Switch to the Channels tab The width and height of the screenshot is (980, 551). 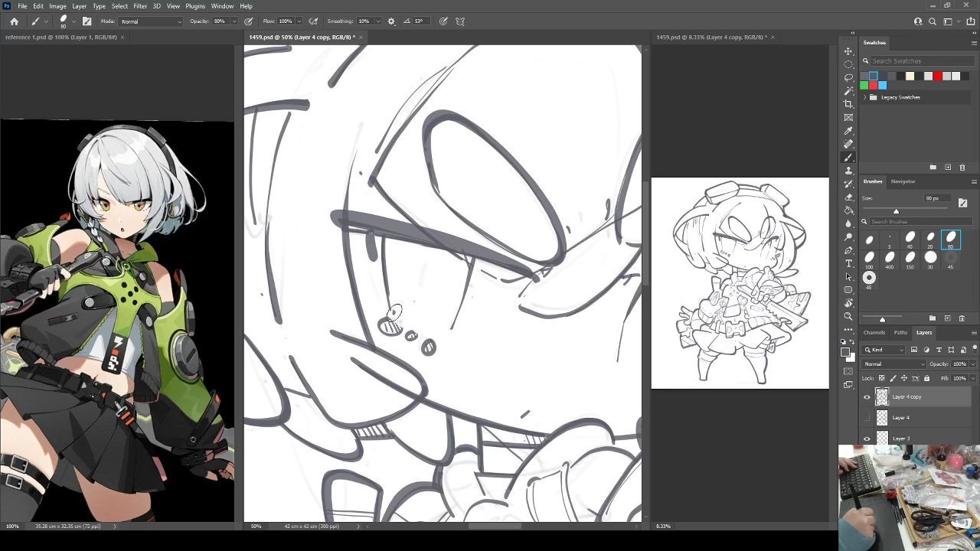coord(874,332)
